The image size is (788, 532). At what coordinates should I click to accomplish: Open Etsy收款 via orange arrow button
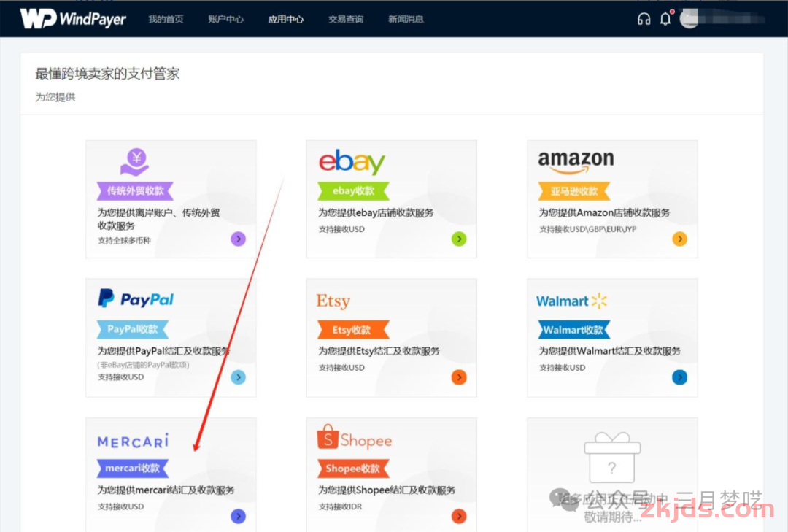click(459, 377)
